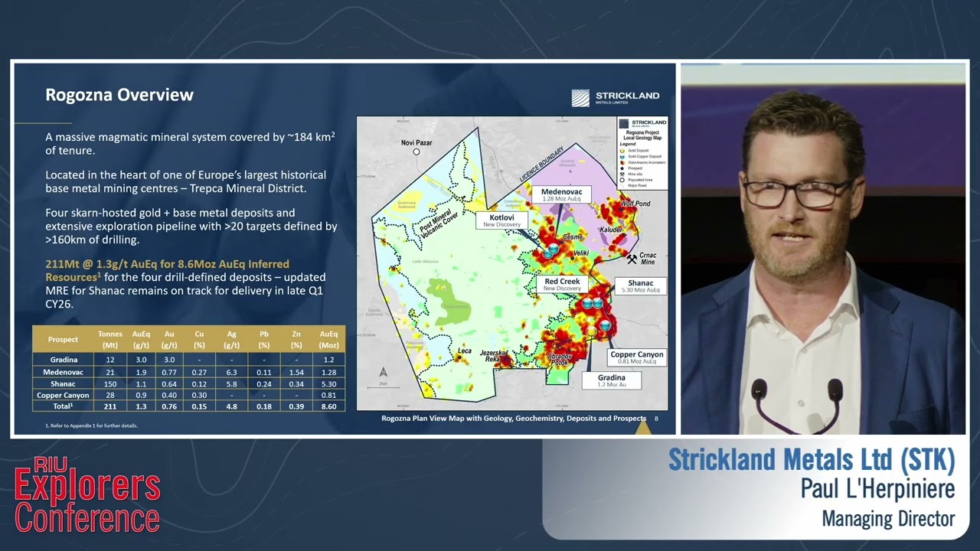Click the yellow Gradina gold deposit marker
The image size is (980, 551).
click(591, 331)
